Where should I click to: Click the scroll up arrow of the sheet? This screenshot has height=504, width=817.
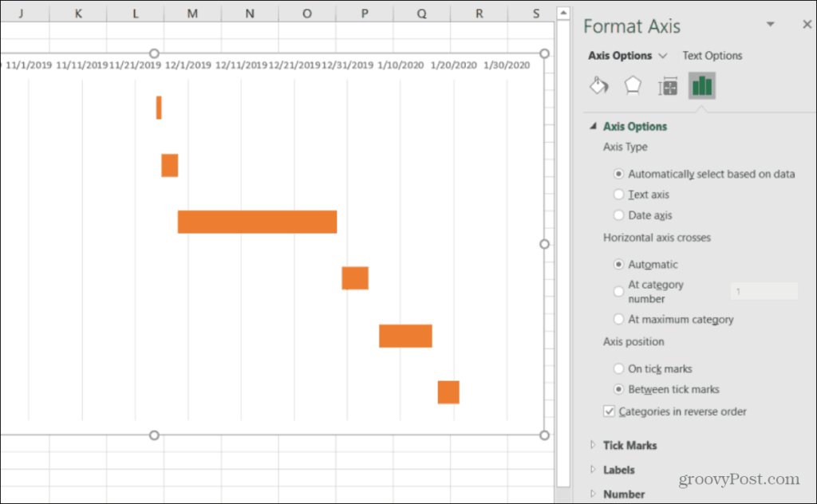(x=563, y=13)
